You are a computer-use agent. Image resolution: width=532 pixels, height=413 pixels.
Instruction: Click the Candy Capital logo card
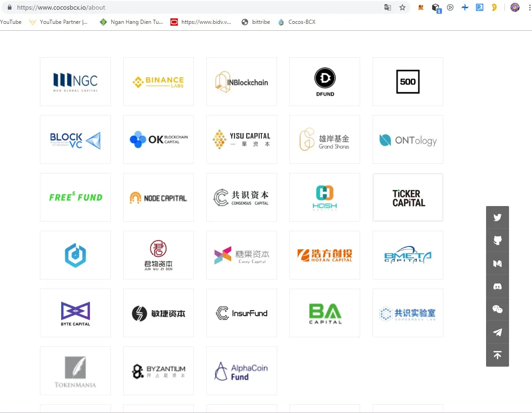242,255
